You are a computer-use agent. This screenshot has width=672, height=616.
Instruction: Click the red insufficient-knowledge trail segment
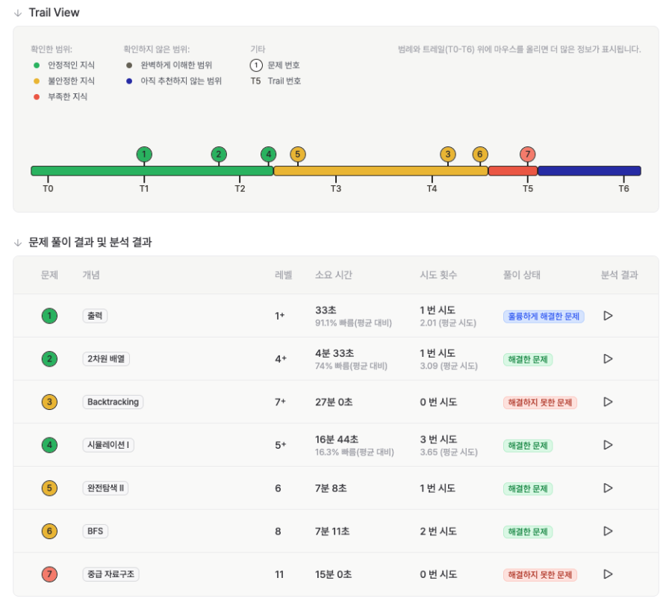tap(512, 170)
